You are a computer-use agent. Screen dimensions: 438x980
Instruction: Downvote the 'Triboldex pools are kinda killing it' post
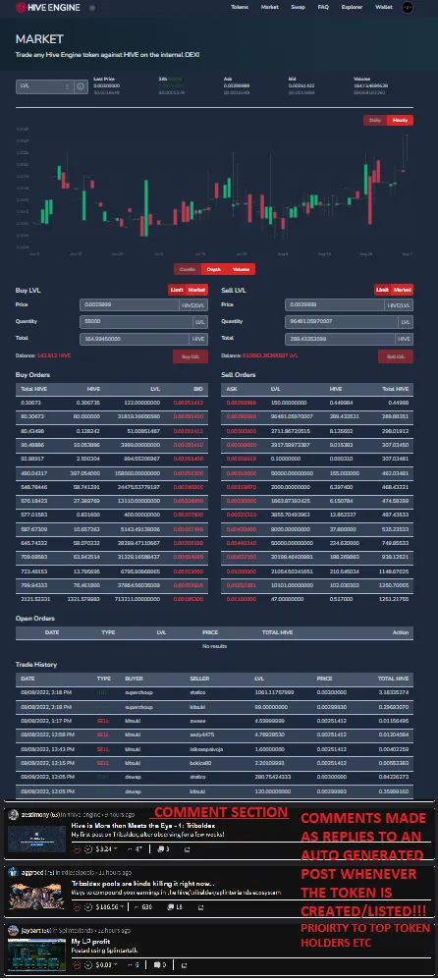88,906
